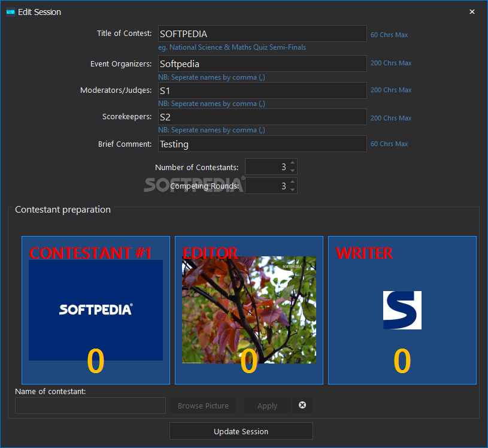This screenshot has height=448, width=488.
Task: Click the clear contestant X icon
Action: coord(302,405)
